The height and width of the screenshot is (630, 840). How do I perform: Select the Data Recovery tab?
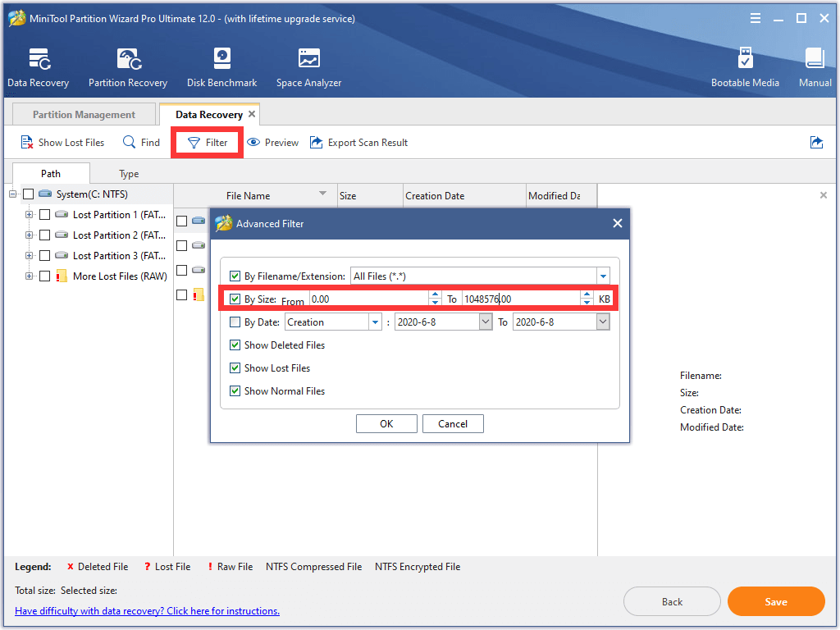pyautogui.click(x=209, y=115)
